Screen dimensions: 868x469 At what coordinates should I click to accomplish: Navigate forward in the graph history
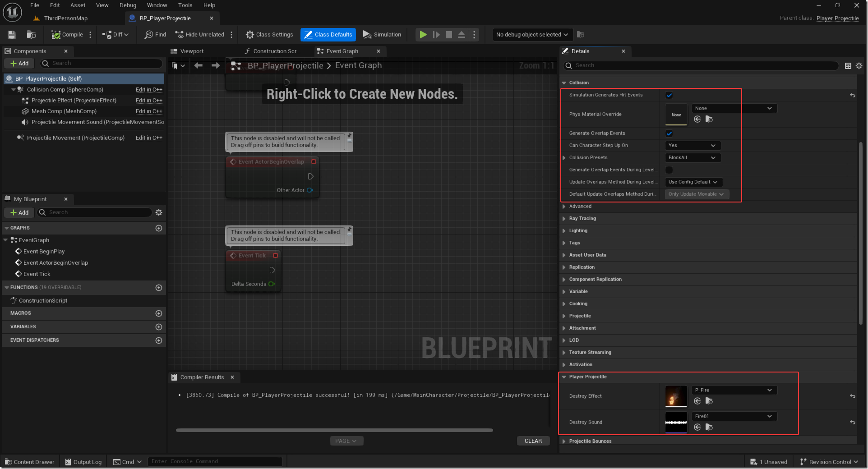(216, 66)
